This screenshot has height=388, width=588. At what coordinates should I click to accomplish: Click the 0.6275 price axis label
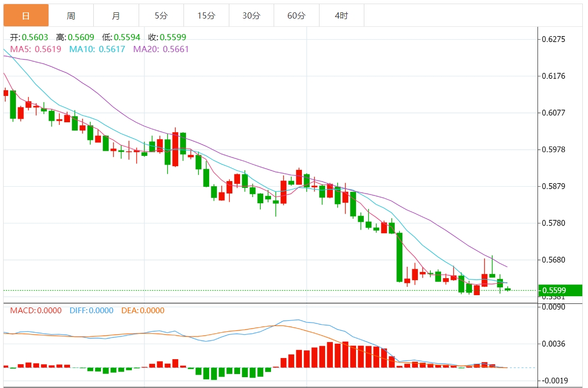[x=553, y=39]
